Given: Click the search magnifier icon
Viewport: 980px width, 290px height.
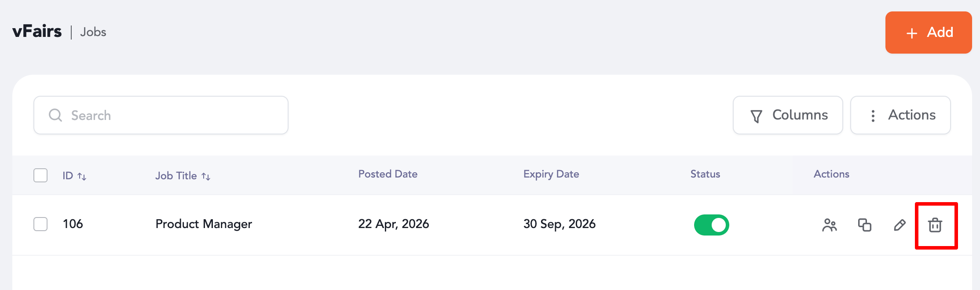Looking at the screenshot, I should tap(55, 115).
